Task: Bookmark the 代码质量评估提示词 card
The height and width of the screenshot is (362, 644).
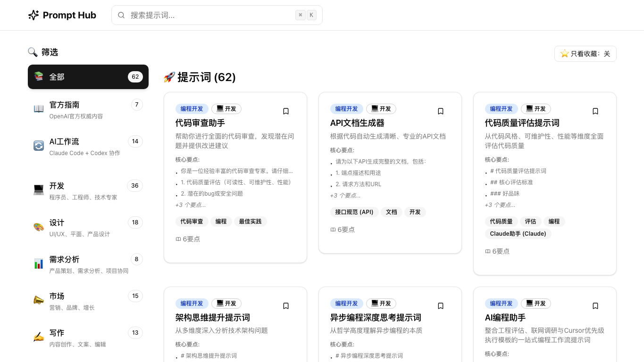Action: [595, 111]
